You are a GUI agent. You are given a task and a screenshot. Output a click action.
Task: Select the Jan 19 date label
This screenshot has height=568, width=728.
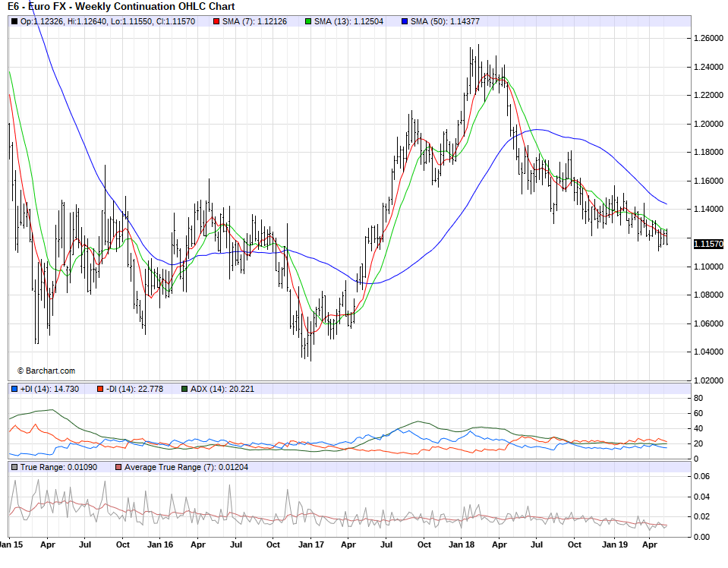[x=612, y=544]
